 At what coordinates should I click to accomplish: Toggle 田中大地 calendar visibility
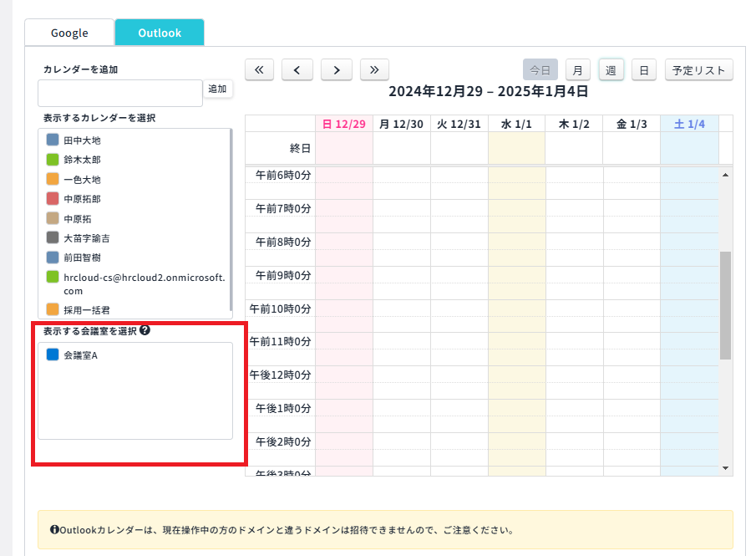pyautogui.click(x=53, y=140)
